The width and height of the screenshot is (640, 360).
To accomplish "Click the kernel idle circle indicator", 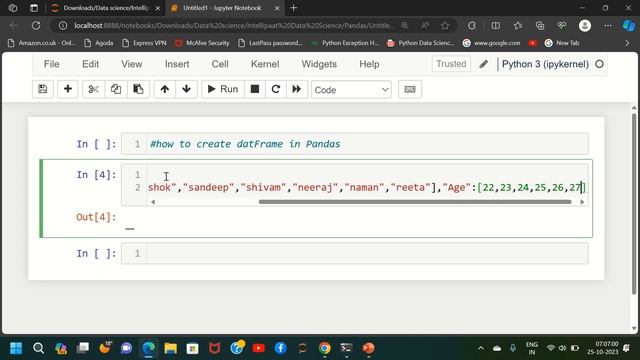I will tap(599, 64).
